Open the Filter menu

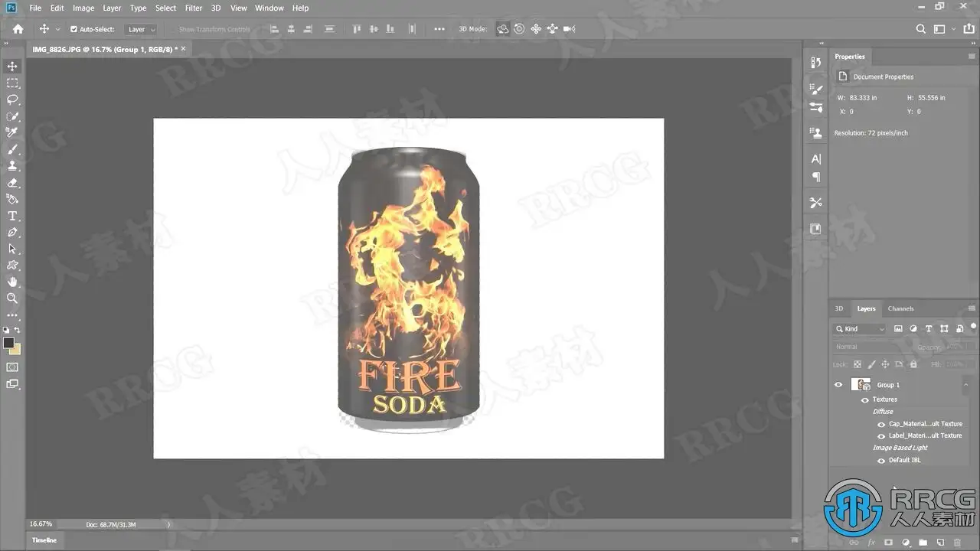194,8
